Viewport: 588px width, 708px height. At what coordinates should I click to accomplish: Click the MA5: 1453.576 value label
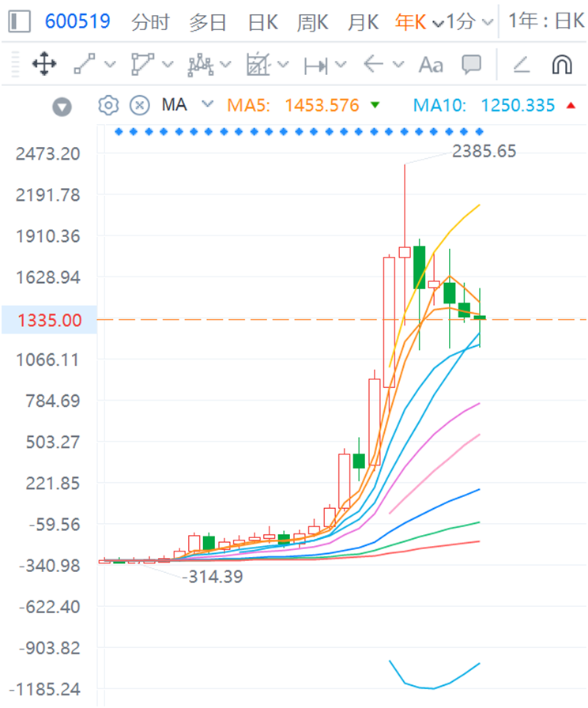[x=293, y=106]
